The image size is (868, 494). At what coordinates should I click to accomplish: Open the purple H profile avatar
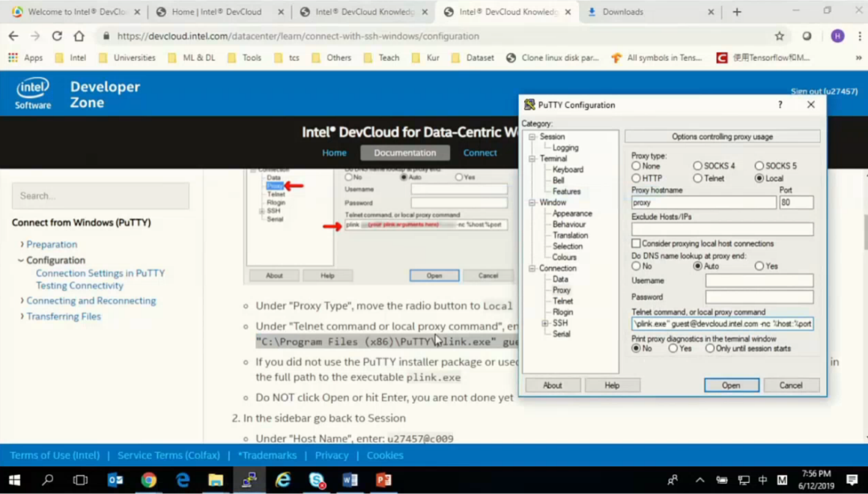pyautogui.click(x=837, y=36)
